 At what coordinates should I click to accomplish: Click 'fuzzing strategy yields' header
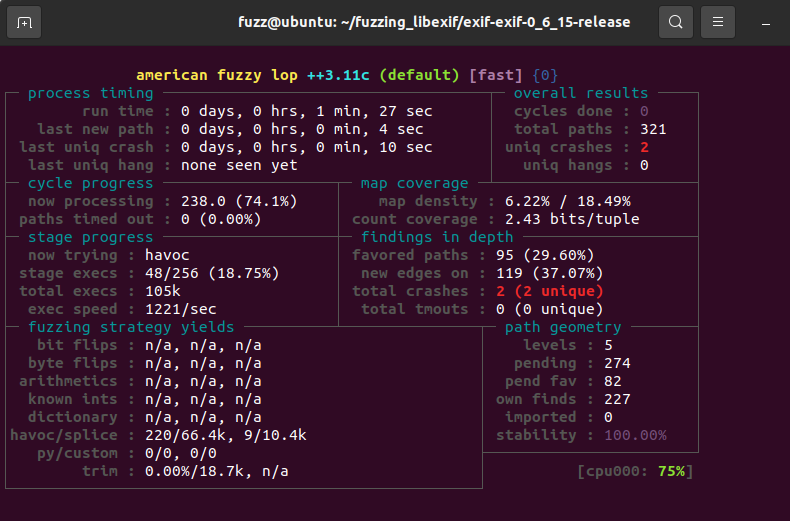131,328
